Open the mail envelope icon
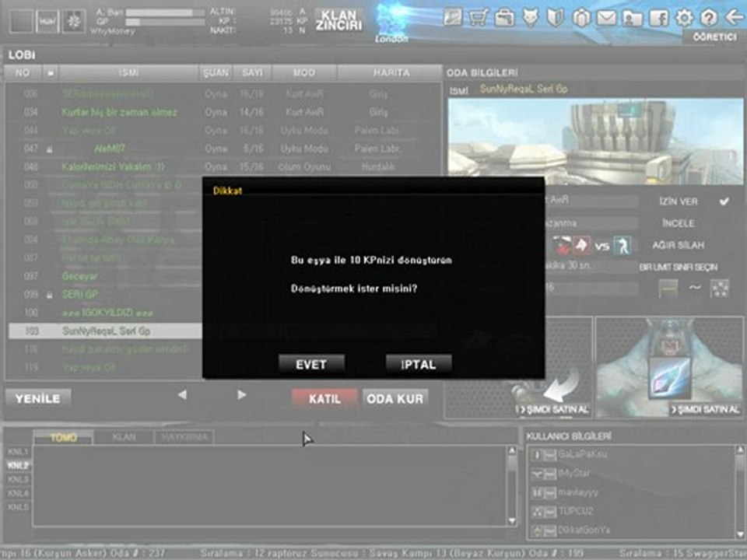This screenshot has height=560, width=747. (606, 18)
